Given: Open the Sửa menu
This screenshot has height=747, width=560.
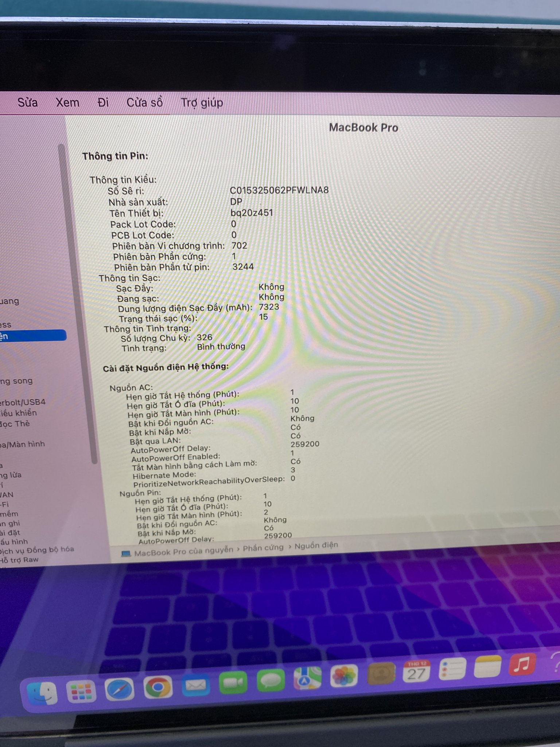Looking at the screenshot, I should pos(28,102).
